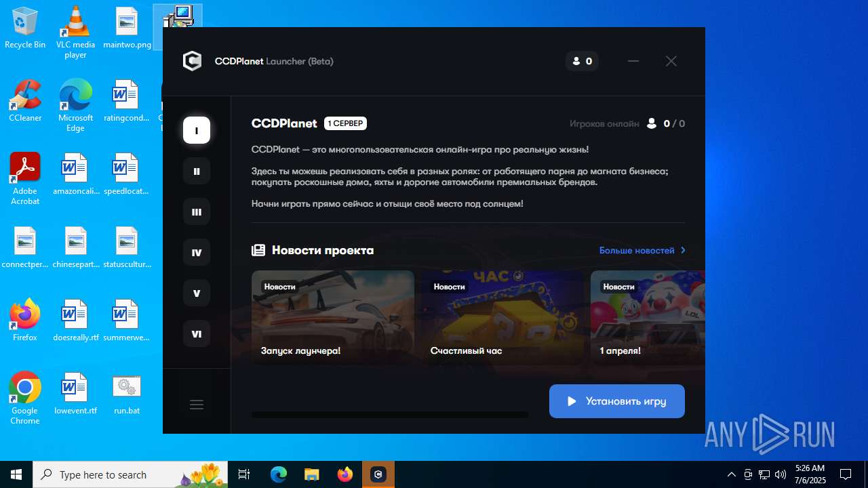Image resolution: width=868 pixels, height=488 pixels.
Task: Select the ratingcond... Word document
Action: 127,102
